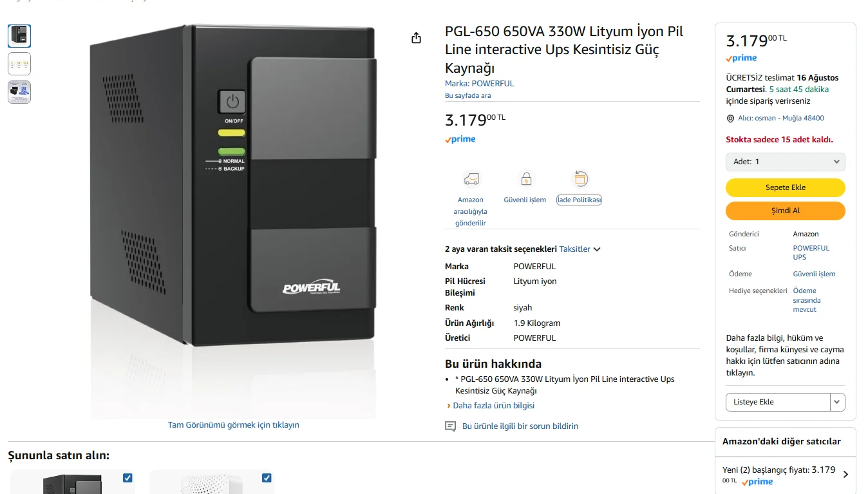Viewport: 868px width, 494px height.
Task: Click the Prime logo under the main price
Action: point(460,139)
